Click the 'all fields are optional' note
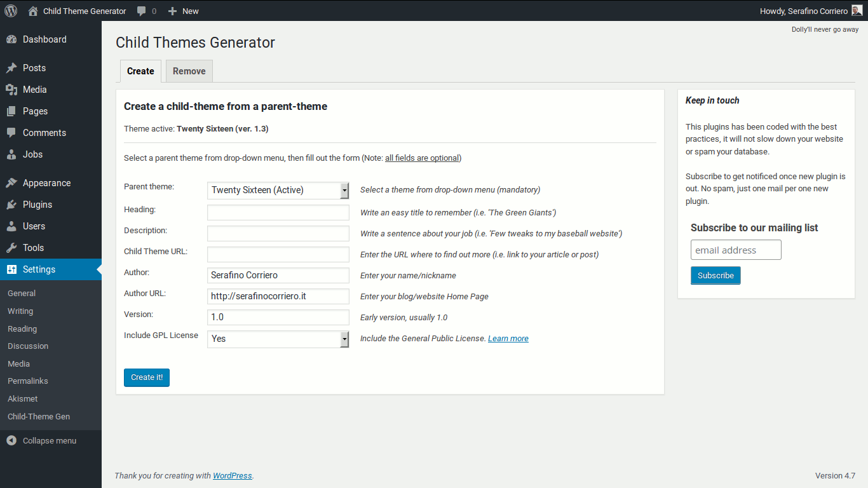This screenshot has width=868, height=488. (x=422, y=158)
